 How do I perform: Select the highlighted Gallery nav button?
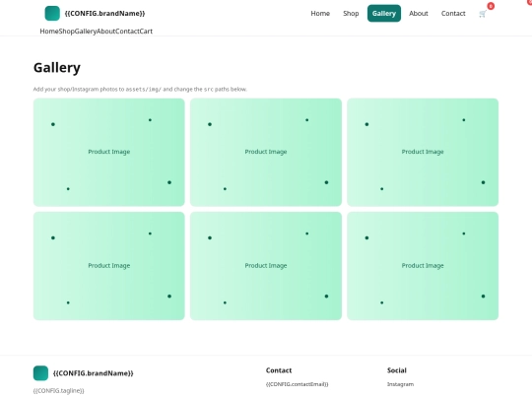click(x=384, y=13)
